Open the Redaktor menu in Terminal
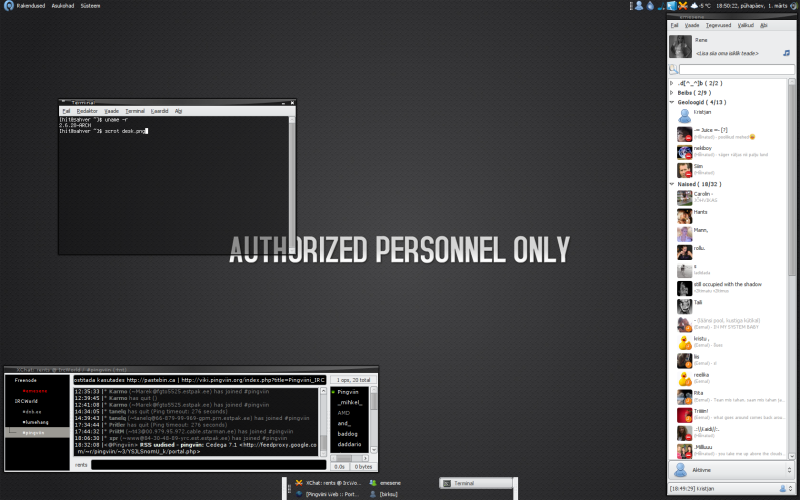800x500 pixels. [87, 111]
